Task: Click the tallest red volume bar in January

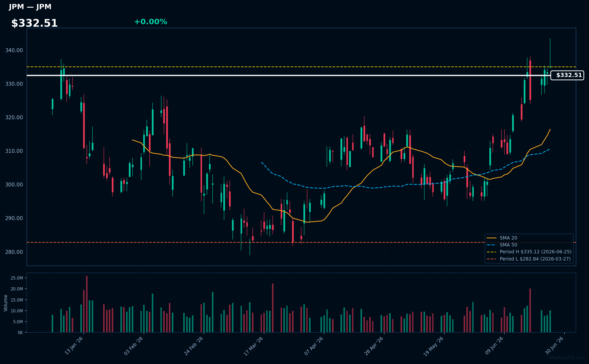Action: point(87,304)
